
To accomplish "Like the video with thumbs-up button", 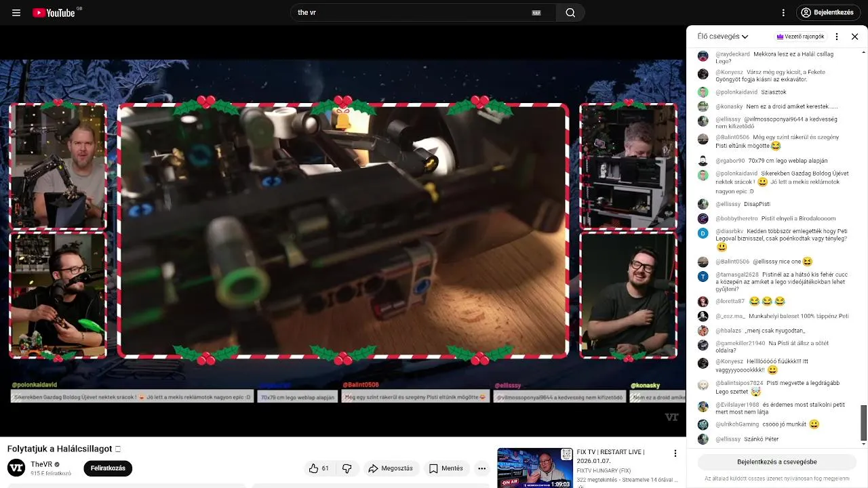I will [x=319, y=468].
